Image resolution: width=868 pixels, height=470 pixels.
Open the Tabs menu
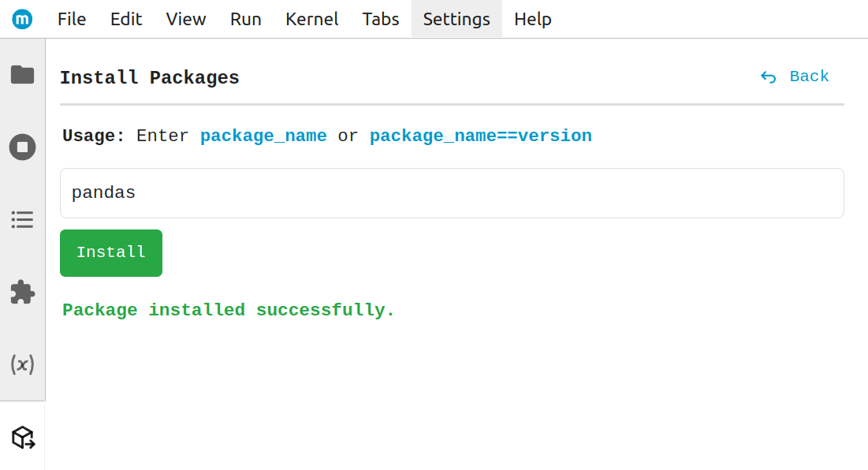(380, 19)
